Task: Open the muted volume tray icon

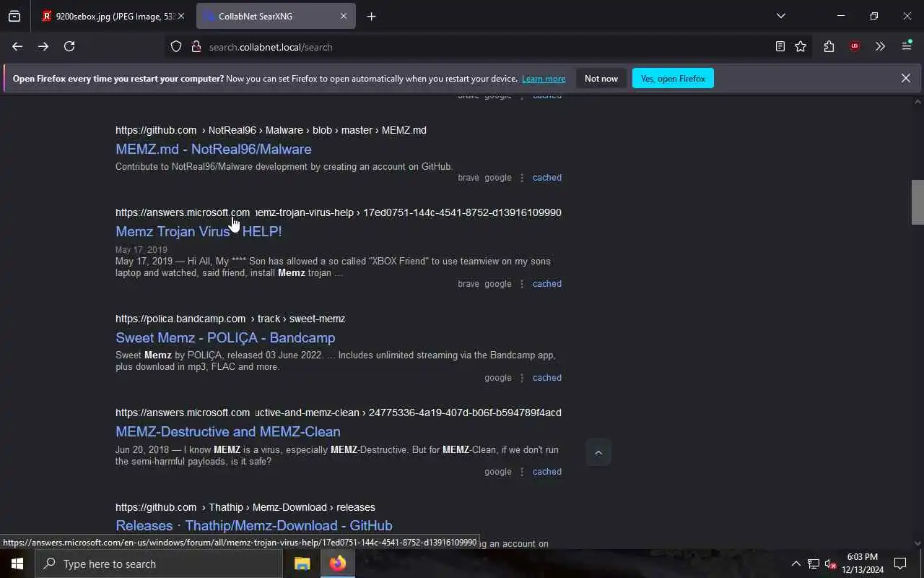Action: pos(830,564)
